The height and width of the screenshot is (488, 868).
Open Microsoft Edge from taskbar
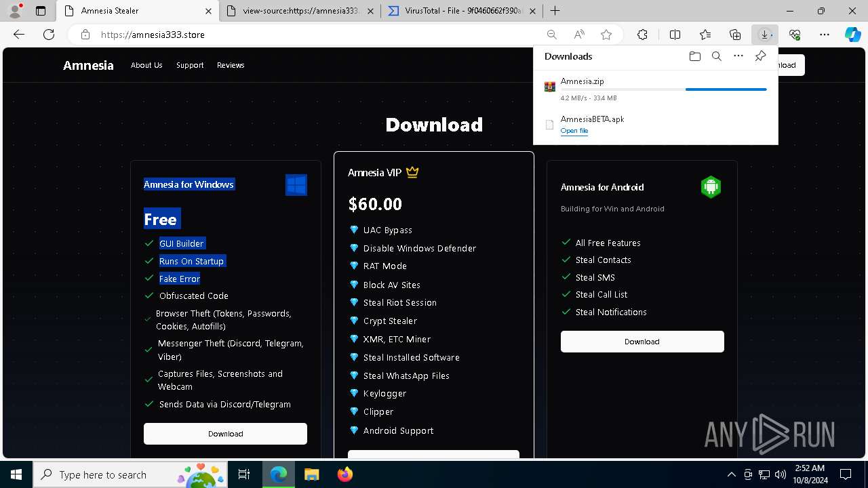point(279,474)
